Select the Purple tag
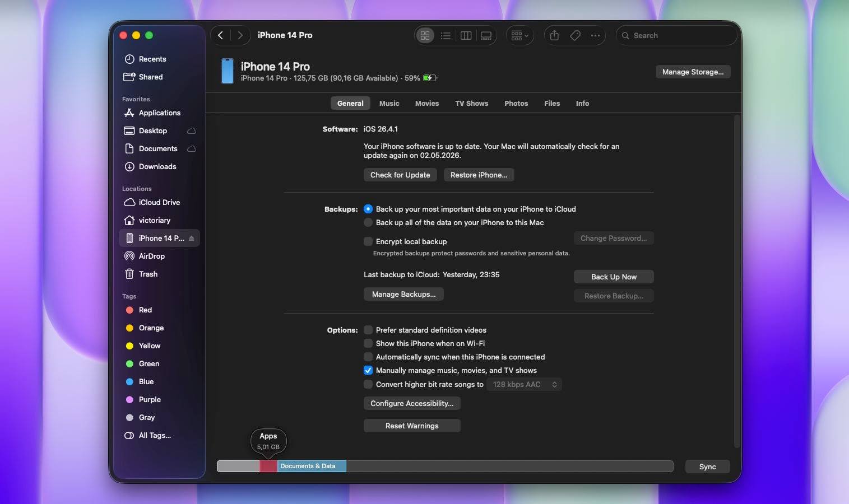Screen dimensions: 849x504 (159, 399)
